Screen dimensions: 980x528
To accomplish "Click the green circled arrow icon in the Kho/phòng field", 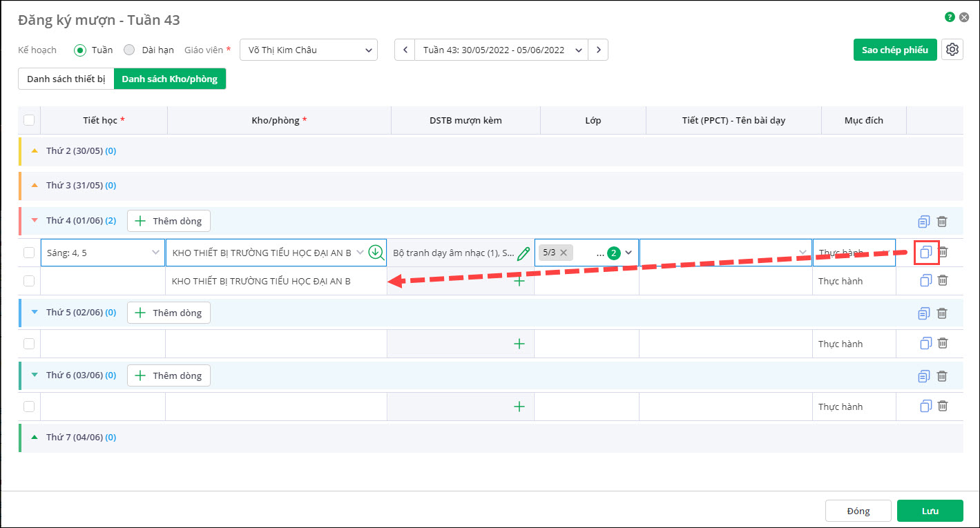I will pyautogui.click(x=376, y=253).
